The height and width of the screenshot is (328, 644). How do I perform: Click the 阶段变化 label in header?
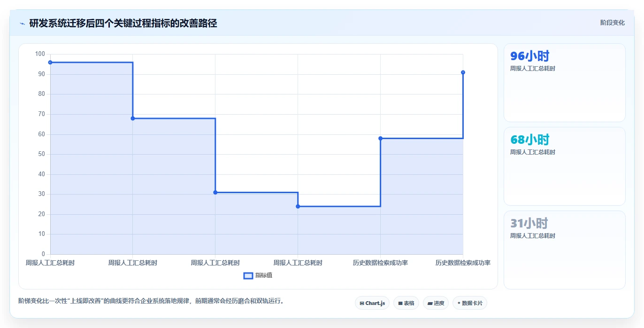pyautogui.click(x=612, y=23)
